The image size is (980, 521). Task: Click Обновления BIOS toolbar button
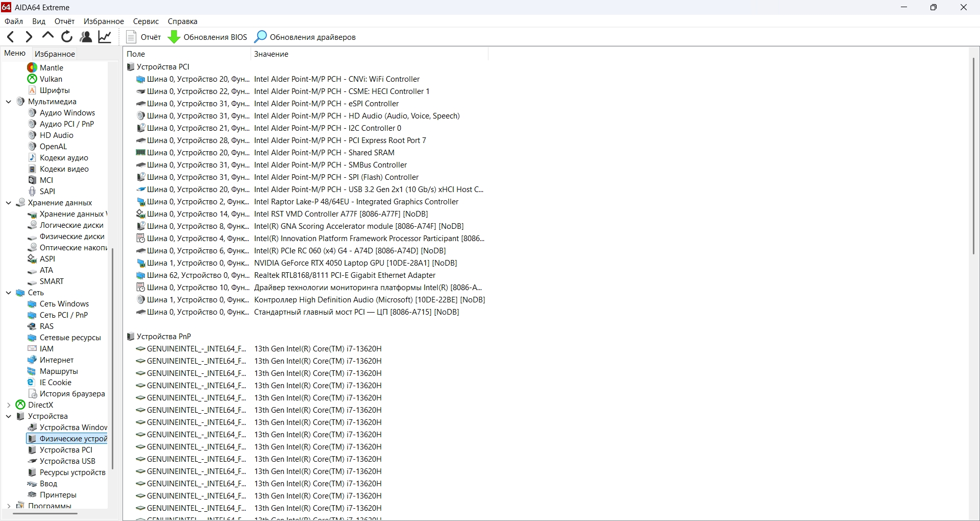tap(207, 37)
